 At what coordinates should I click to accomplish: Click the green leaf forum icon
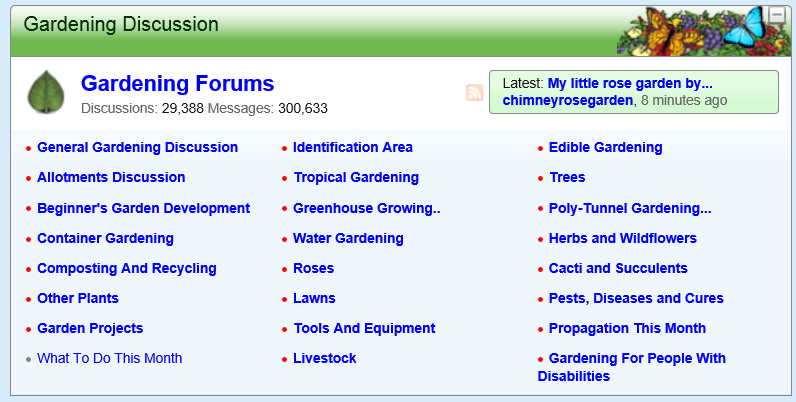45,92
